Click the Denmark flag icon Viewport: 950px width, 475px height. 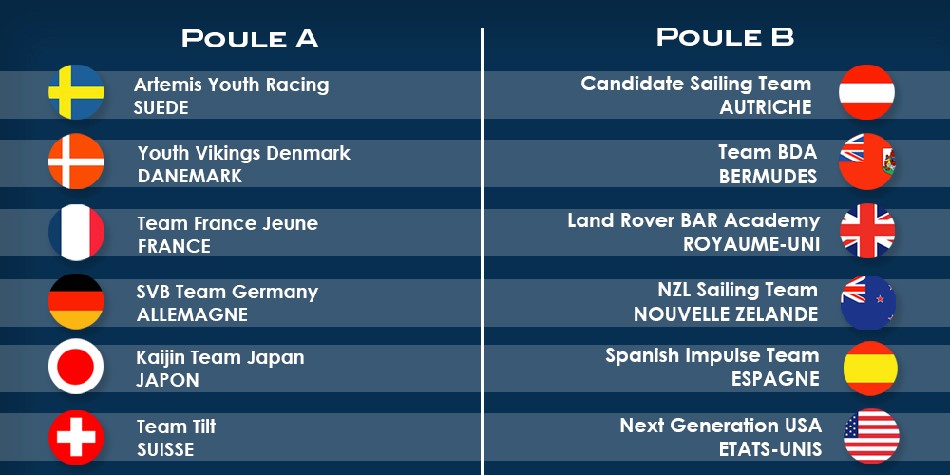point(76,161)
